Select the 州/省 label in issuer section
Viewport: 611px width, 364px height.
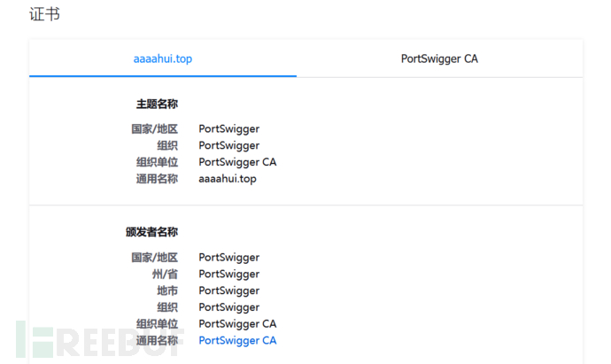point(165,274)
